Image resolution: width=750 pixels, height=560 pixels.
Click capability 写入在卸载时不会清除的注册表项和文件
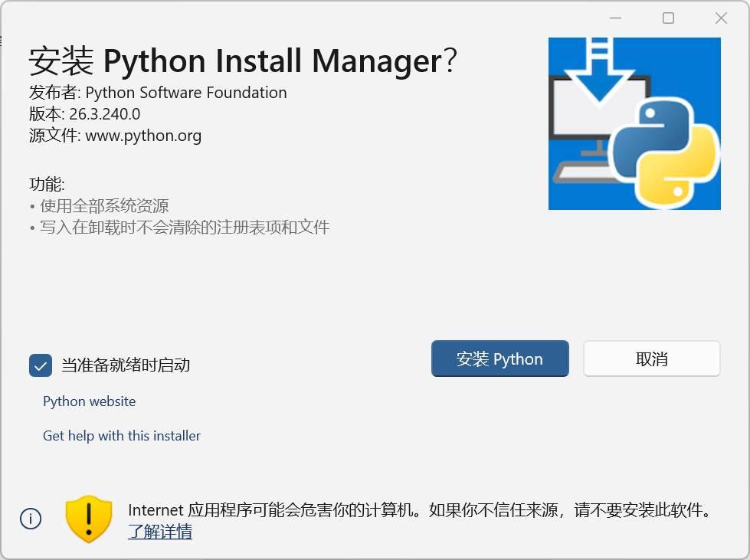pos(185,228)
